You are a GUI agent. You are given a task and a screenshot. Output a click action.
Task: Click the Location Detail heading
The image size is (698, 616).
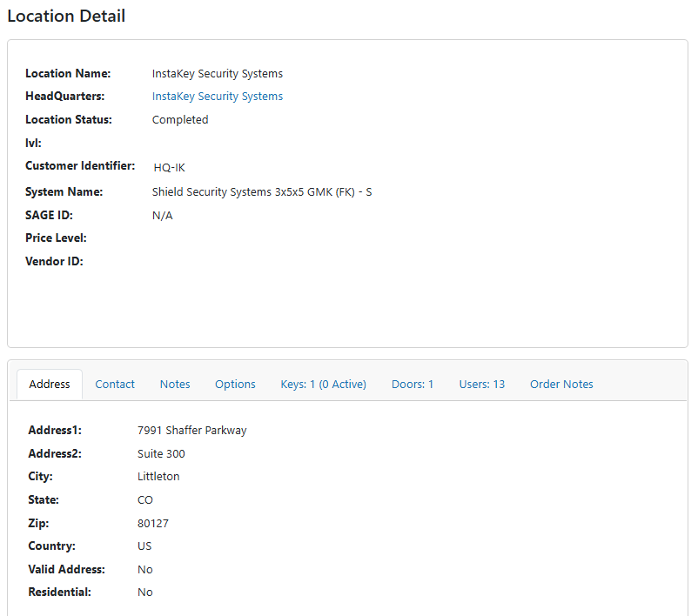tap(66, 16)
